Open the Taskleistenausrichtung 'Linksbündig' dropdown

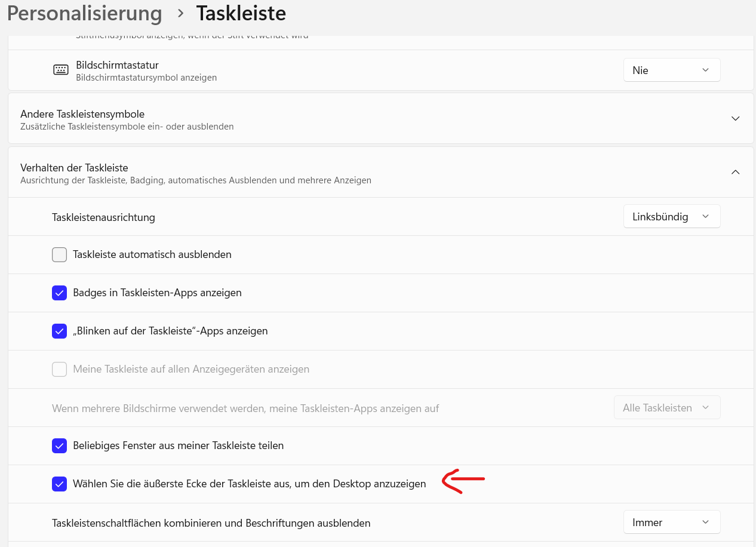(672, 216)
